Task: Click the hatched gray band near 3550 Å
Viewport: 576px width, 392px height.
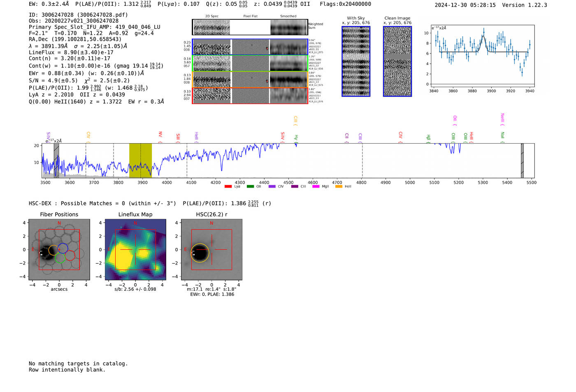Action: point(56,160)
